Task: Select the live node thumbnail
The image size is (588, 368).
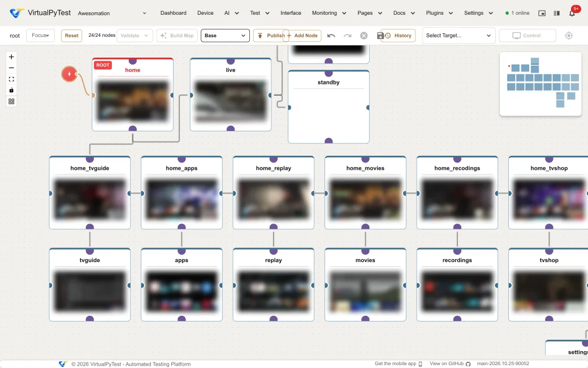Action: pyautogui.click(x=231, y=101)
